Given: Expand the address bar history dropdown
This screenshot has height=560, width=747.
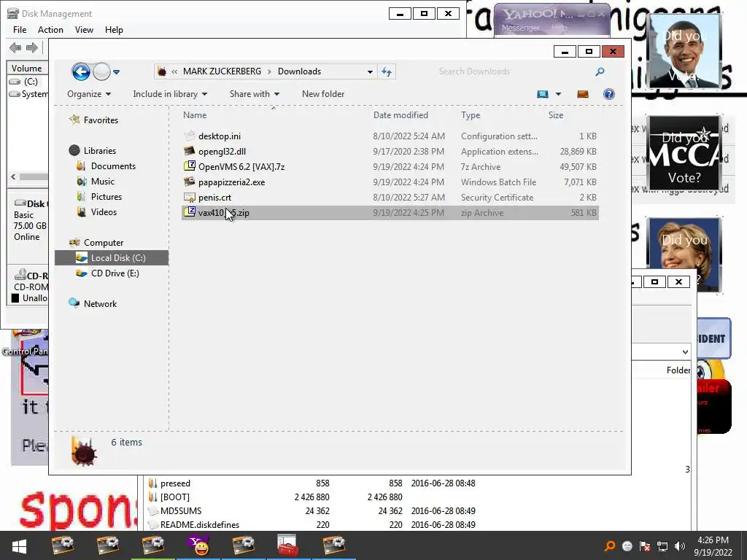Looking at the screenshot, I should (x=370, y=72).
